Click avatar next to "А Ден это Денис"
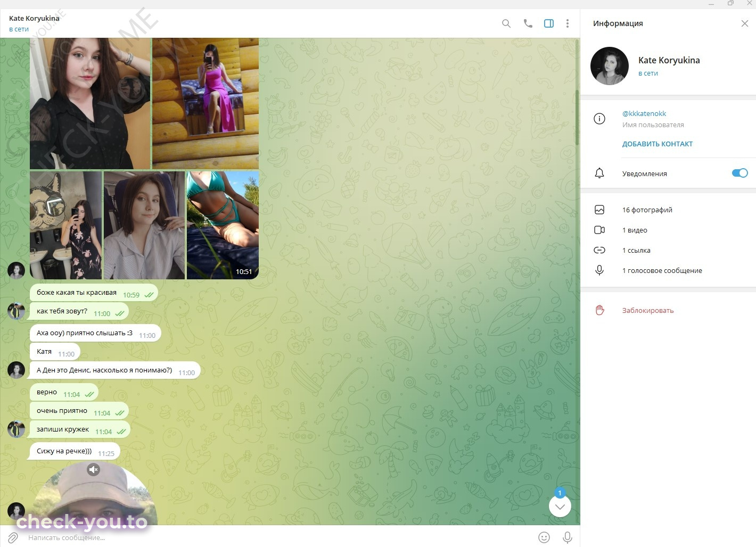The width and height of the screenshot is (756, 547). pos(17,370)
